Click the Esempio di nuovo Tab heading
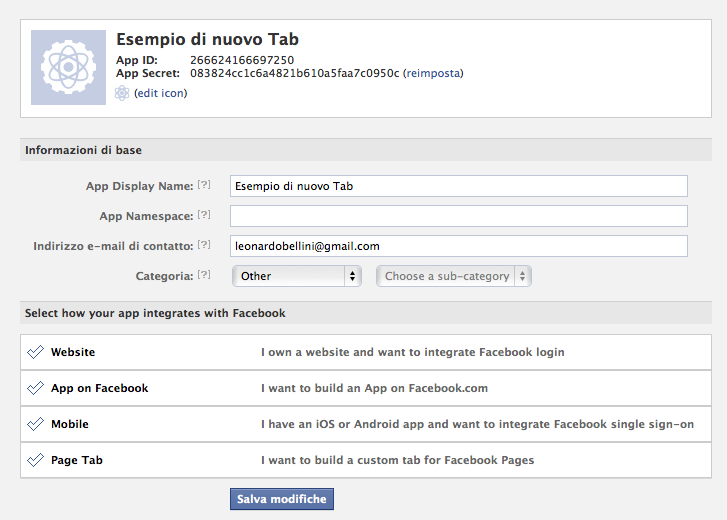Image resolution: width=727 pixels, height=520 pixels. point(207,39)
